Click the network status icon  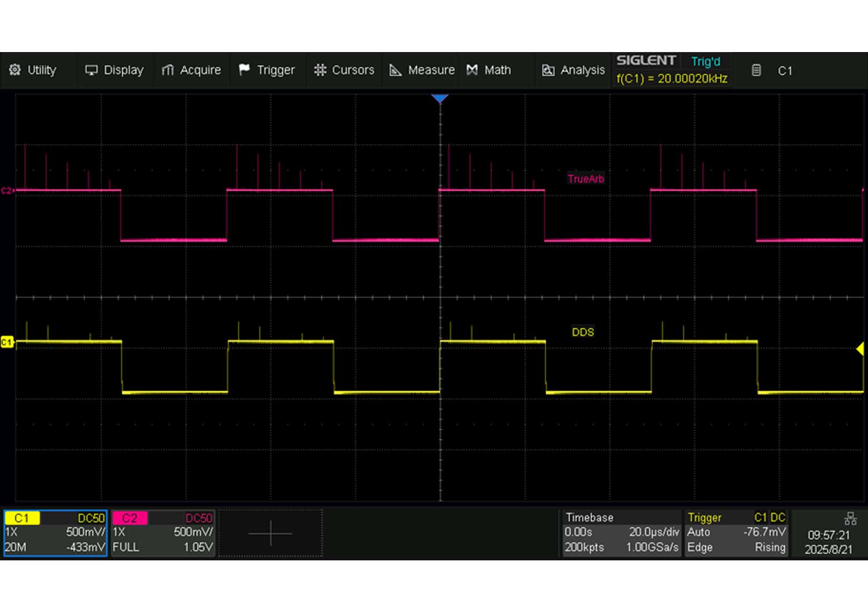click(850, 518)
